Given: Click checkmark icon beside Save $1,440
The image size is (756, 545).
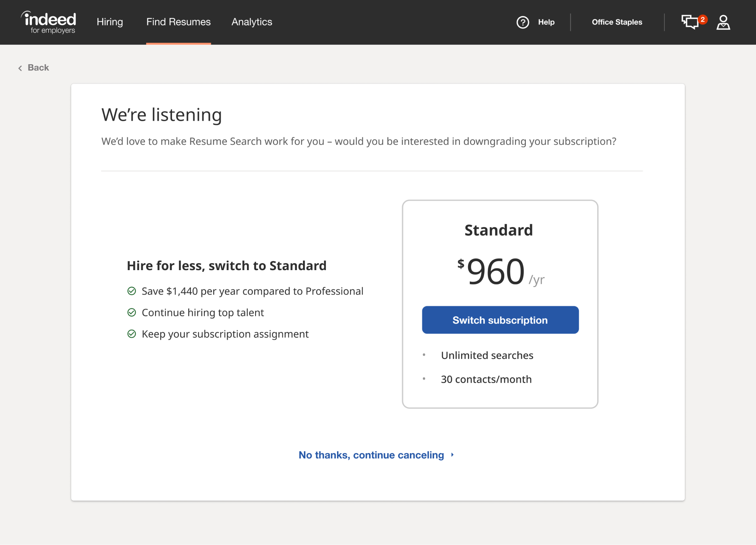Looking at the screenshot, I should pyautogui.click(x=132, y=291).
